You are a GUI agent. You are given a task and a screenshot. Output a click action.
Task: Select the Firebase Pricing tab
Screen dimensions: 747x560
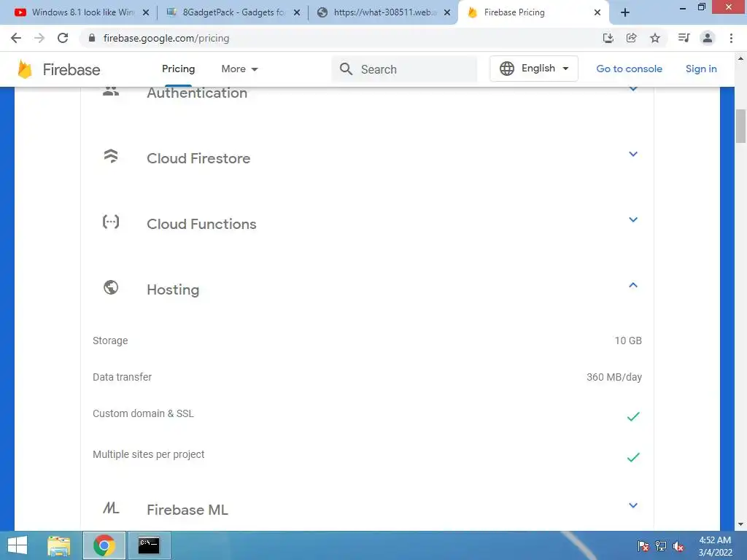533,13
